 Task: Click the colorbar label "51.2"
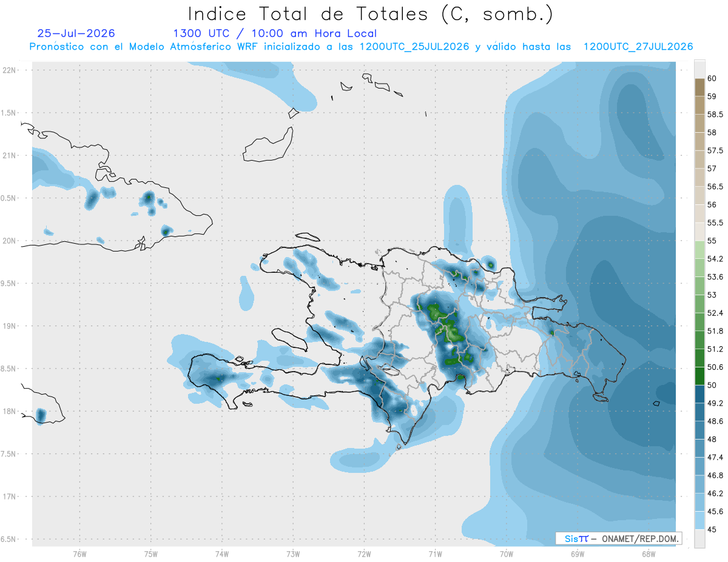pyautogui.click(x=716, y=349)
